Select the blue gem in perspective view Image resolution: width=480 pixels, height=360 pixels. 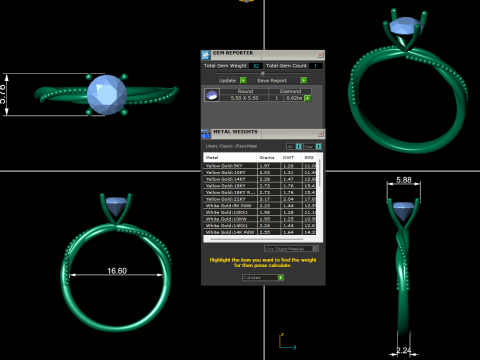[404, 26]
